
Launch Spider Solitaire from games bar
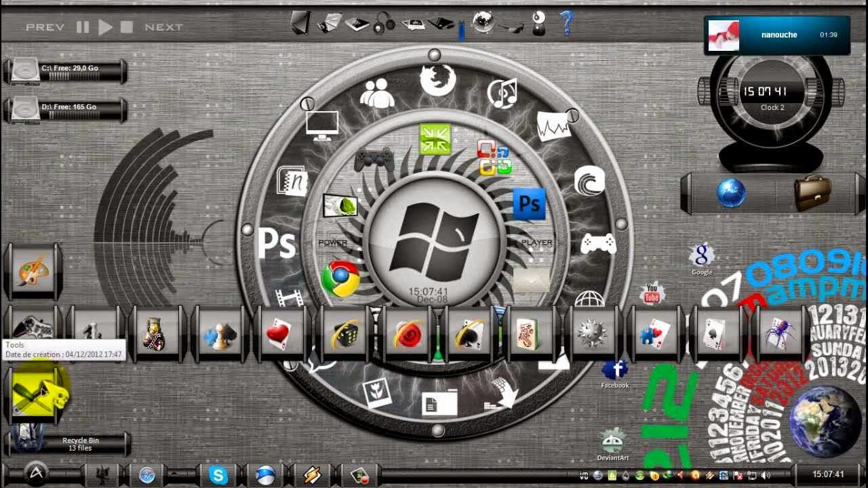coord(778,333)
